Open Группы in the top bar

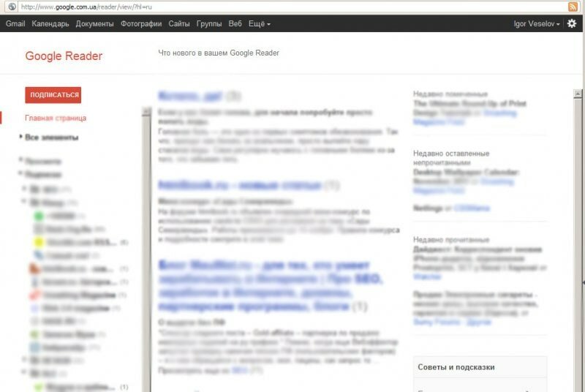pyautogui.click(x=209, y=24)
